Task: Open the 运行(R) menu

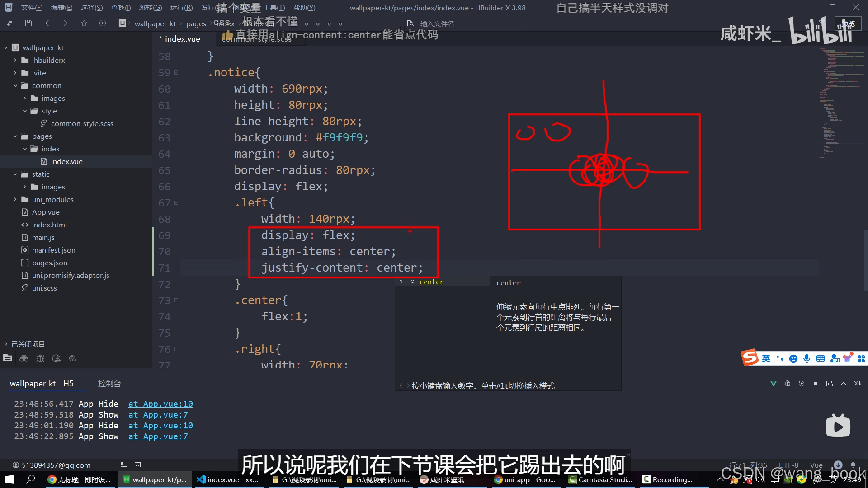Action: tap(181, 8)
